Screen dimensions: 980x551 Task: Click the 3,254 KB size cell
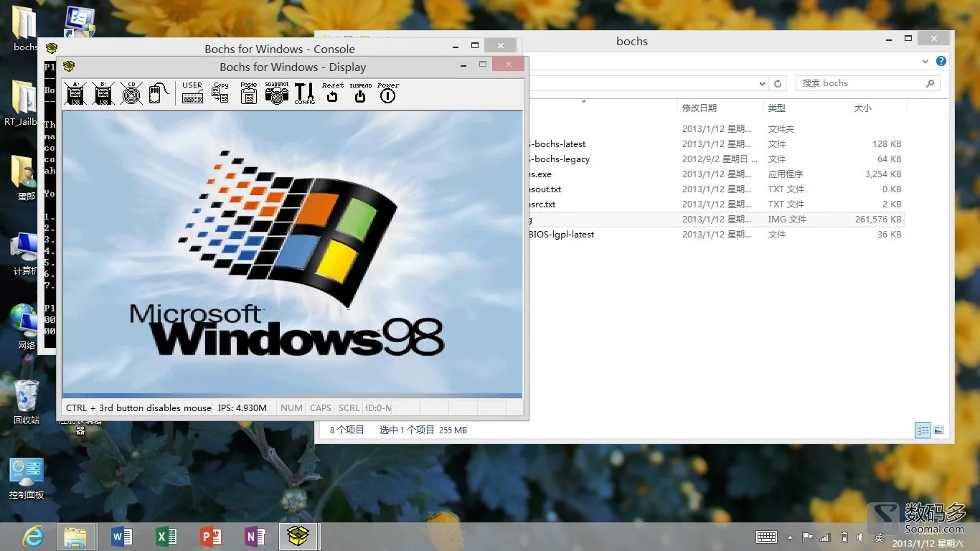[x=884, y=174]
